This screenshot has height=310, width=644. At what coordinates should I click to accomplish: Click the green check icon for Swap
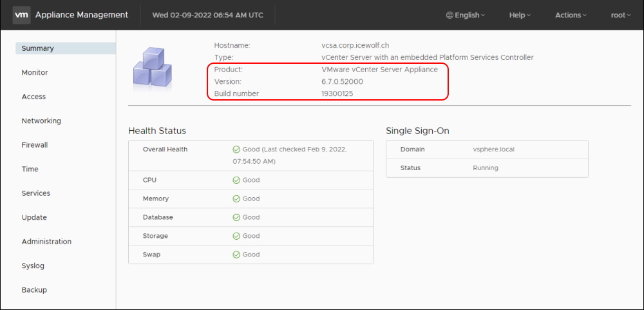click(236, 255)
